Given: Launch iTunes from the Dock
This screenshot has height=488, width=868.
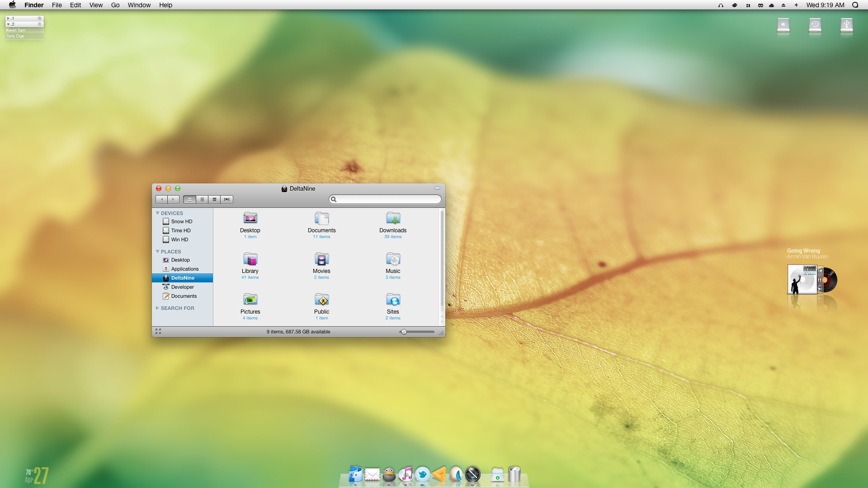Looking at the screenshot, I should click(x=406, y=474).
